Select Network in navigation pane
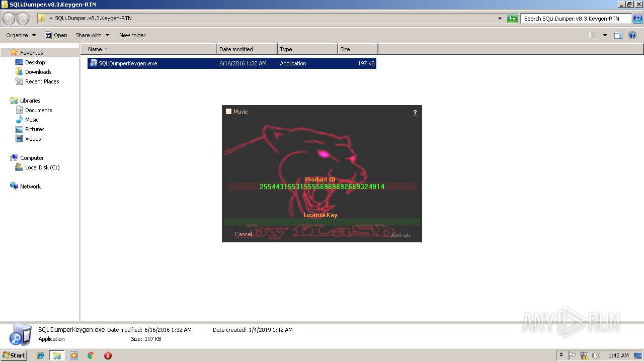This screenshot has height=362, width=644. tap(30, 187)
